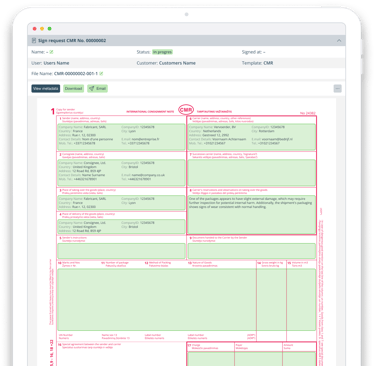Edit the File Name via pencil icon
Image resolution: width=375 pixels, height=366 pixels.
click(101, 74)
